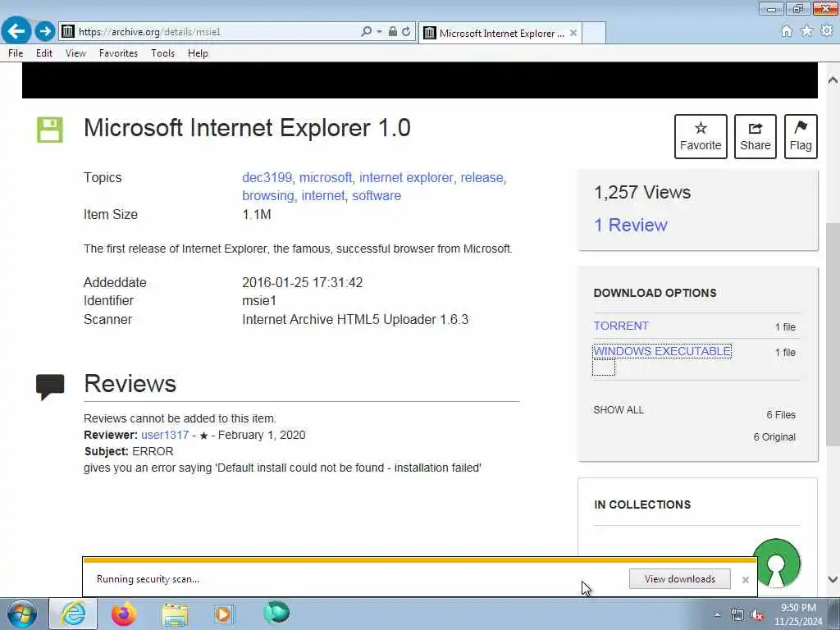Flag this item with Flag button

[801, 136]
